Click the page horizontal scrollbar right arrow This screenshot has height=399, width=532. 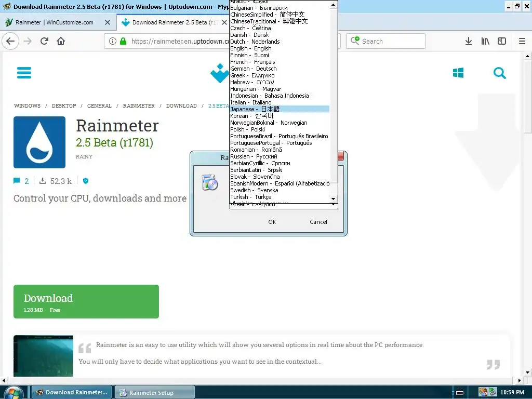point(519,381)
